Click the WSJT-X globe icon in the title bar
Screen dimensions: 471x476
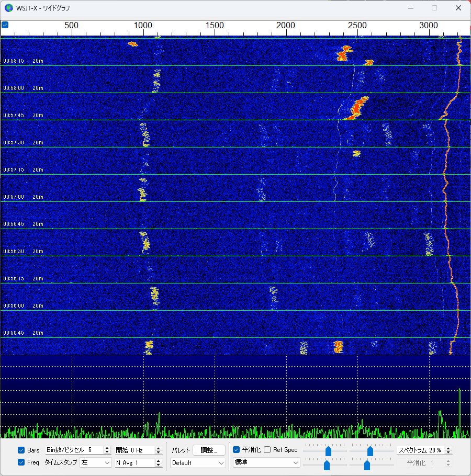tap(9, 8)
